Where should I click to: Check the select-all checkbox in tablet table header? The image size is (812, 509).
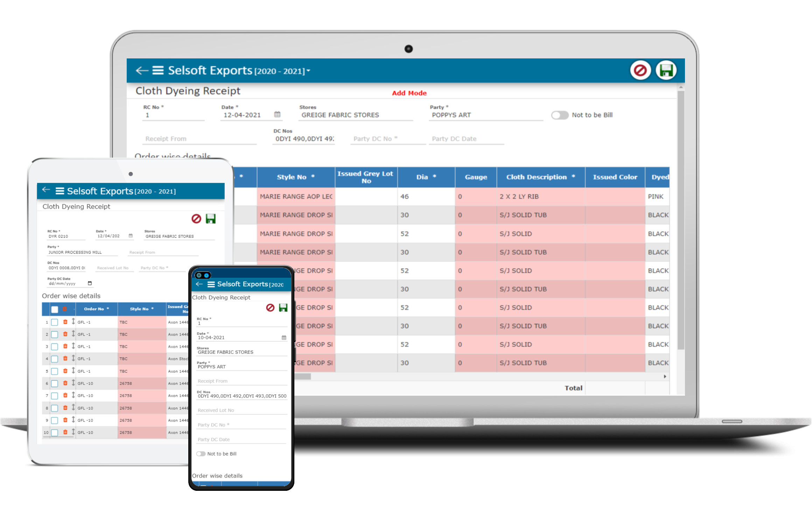(x=55, y=309)
